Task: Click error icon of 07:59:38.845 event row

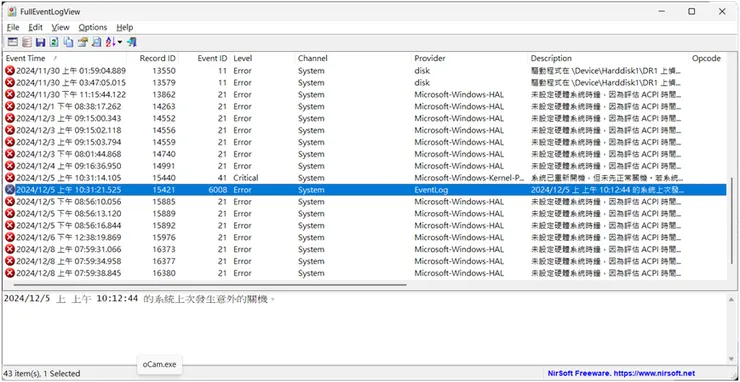Action: pyautogui.click(x=10, y=273)
